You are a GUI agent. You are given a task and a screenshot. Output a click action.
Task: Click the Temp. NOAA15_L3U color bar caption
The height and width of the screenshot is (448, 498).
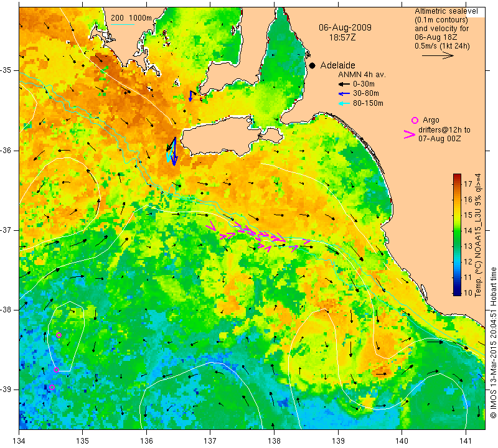478,235
